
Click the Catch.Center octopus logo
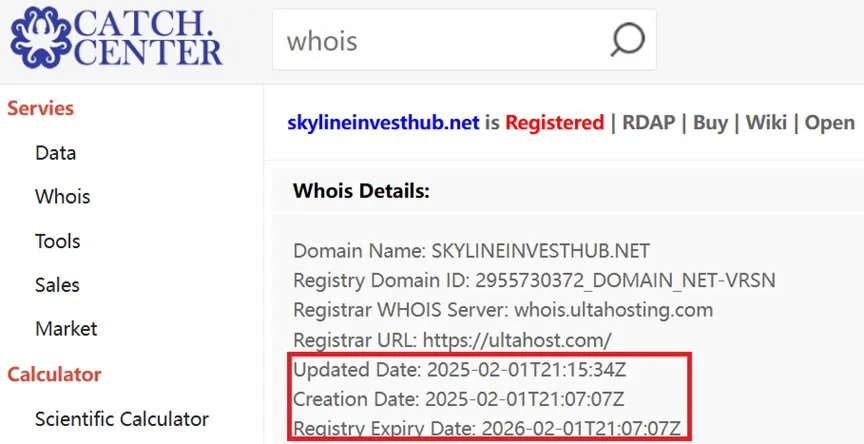coord(41,37)
